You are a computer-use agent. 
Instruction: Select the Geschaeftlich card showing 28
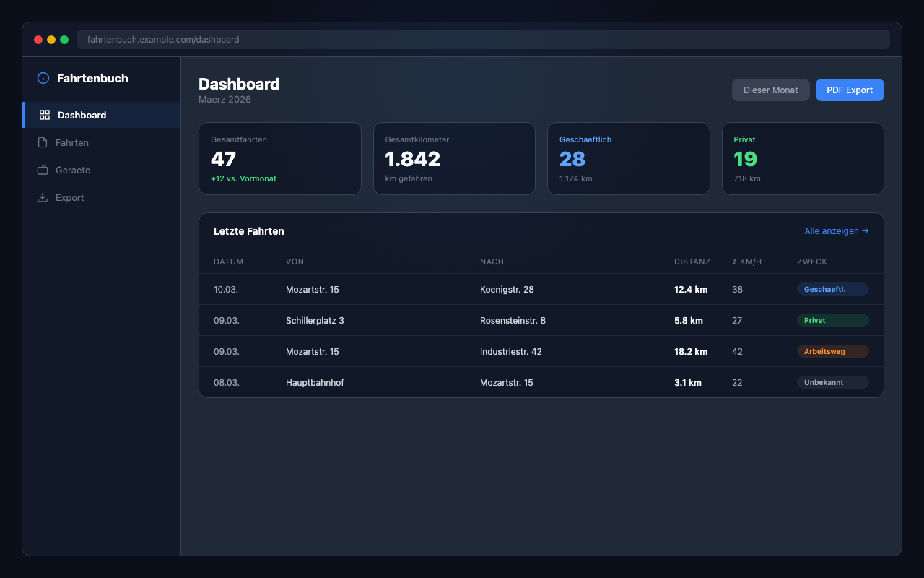628,158
